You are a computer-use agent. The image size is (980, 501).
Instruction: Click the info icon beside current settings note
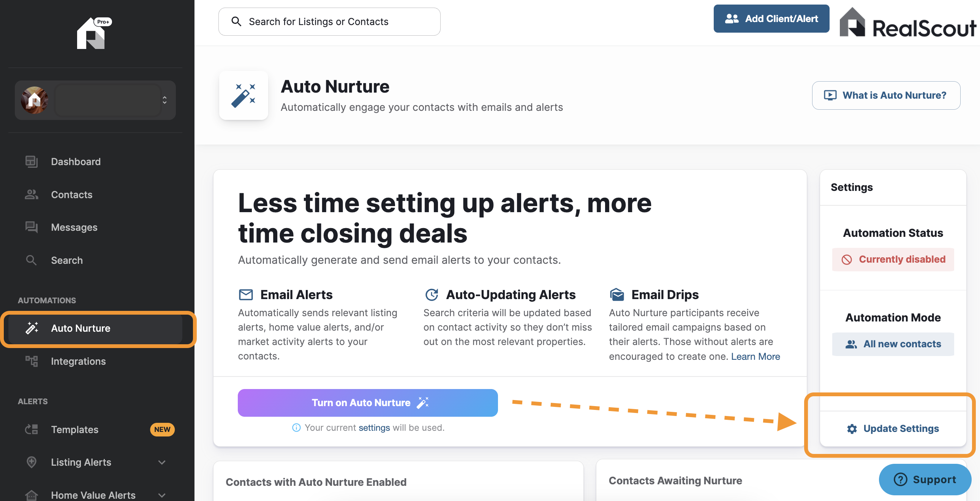296,428
